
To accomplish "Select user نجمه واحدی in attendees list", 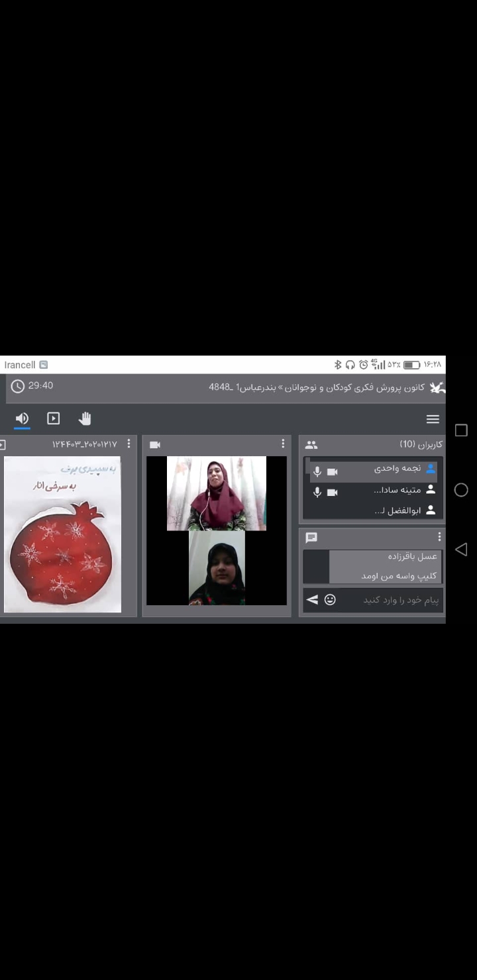I will (396, 469).
